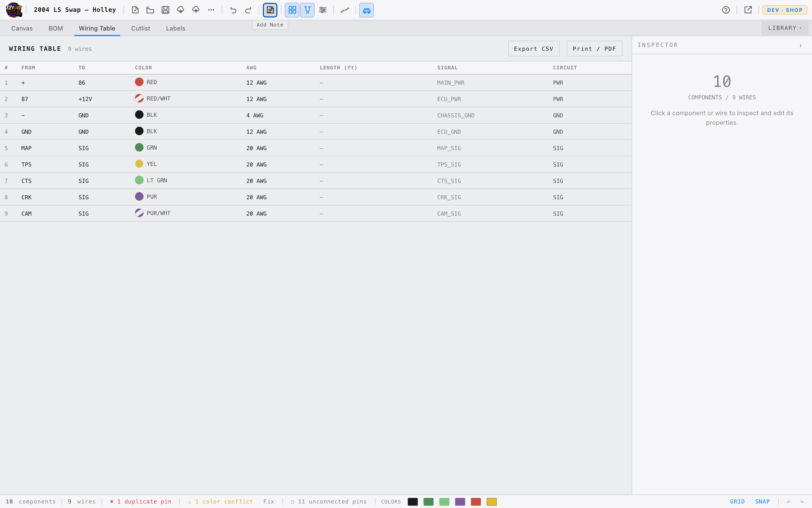Select the purple status bar swatch
The width and height of the screenshot is (812, 508).
coord(460,502)
